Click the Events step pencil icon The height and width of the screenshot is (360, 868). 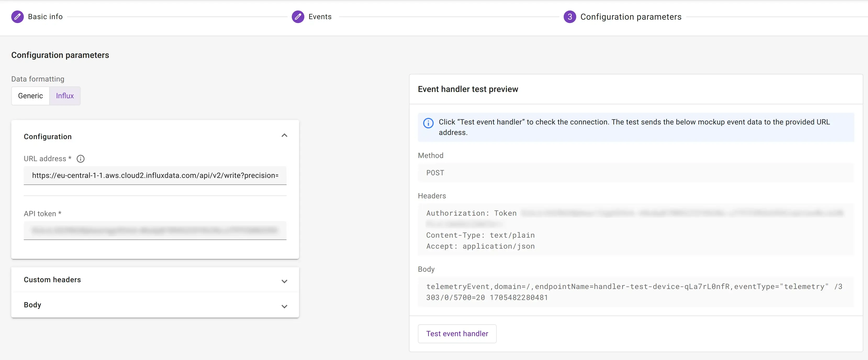[298, 17]
